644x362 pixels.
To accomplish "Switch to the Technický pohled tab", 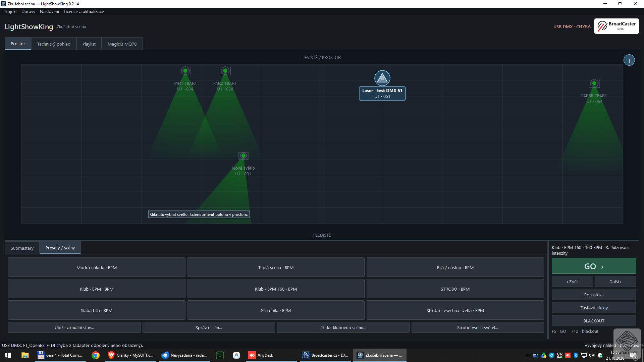I will [54, 44].
